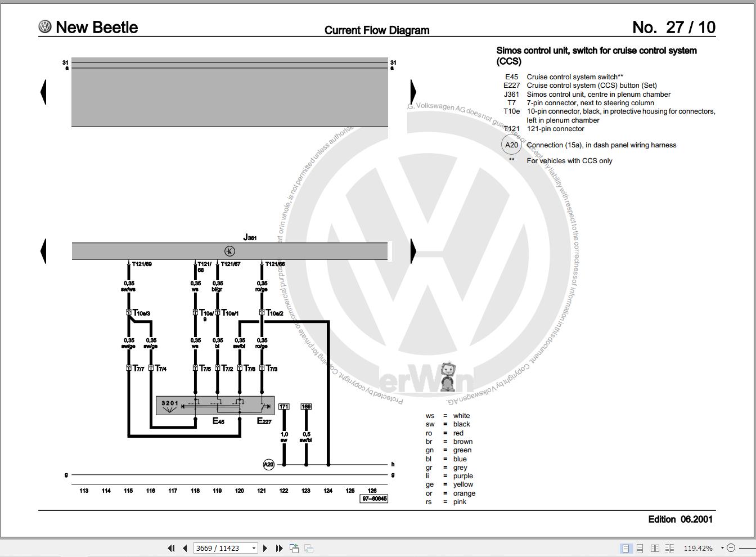Switch to two-page facing view

pyautogui.click(x=655, y=548)
